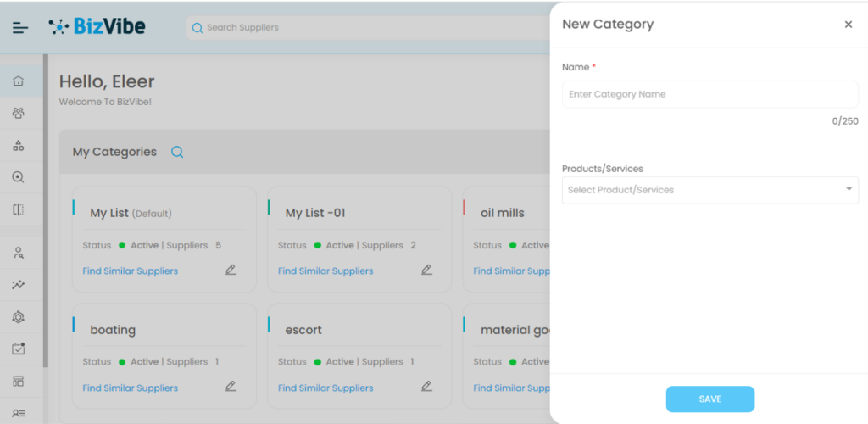The width and height of the screenshot is (868, 424).
Task: Click search icon beside My Categories
Action: 177,153
